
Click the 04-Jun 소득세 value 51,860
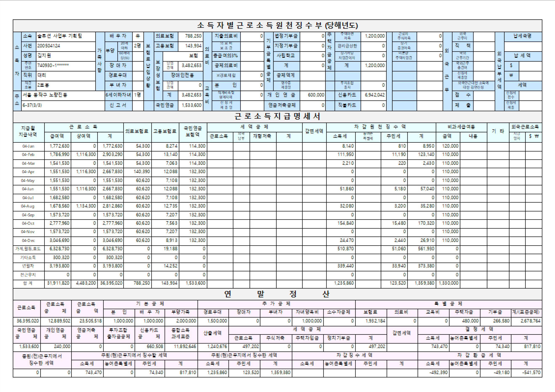(x=347, y=189)
